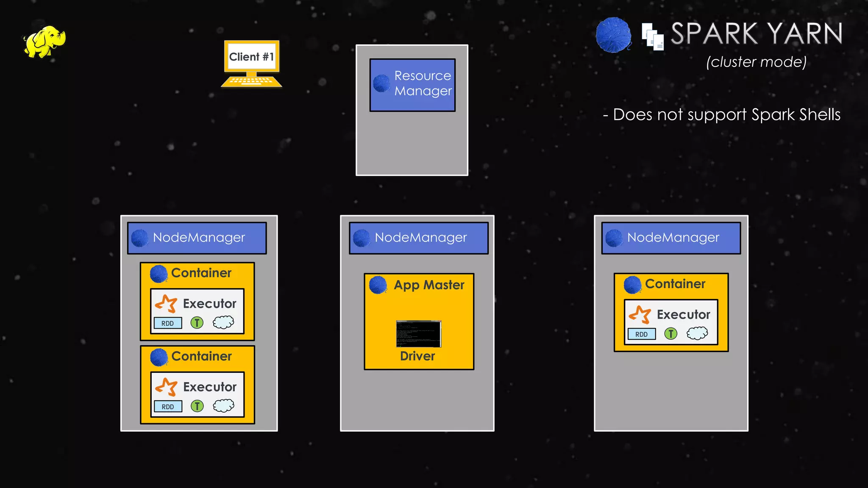Image resolution: width=868 pixels, height=488 pixels.
Task: Click Spark star in upper left Executor
Action: tap(166, 303)
